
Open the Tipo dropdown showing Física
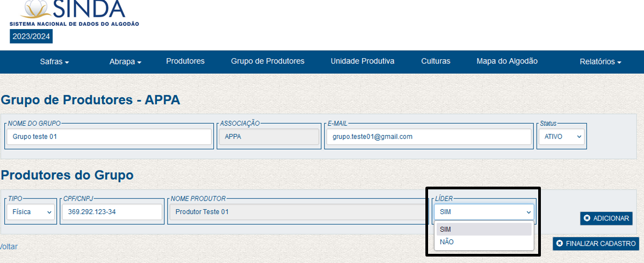pos(31,212)
